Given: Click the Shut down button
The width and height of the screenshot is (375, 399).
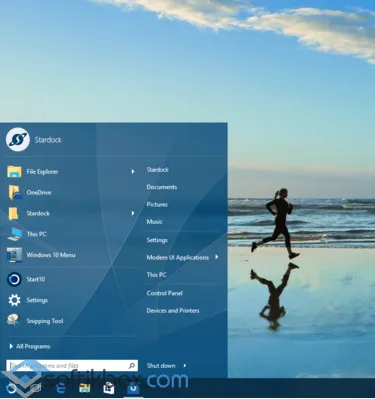Looking at the screenshot, I should 161,366.
